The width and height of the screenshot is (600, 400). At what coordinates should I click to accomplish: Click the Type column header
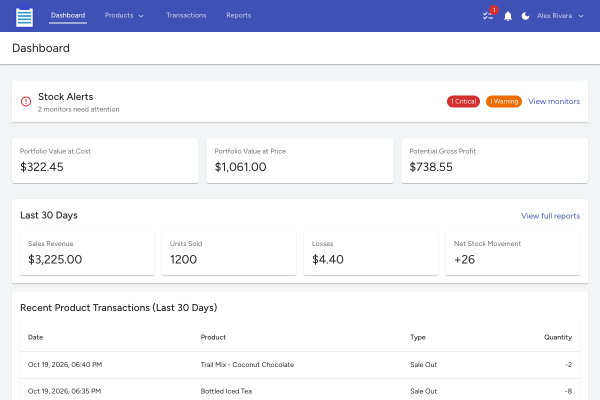point(418,337)
